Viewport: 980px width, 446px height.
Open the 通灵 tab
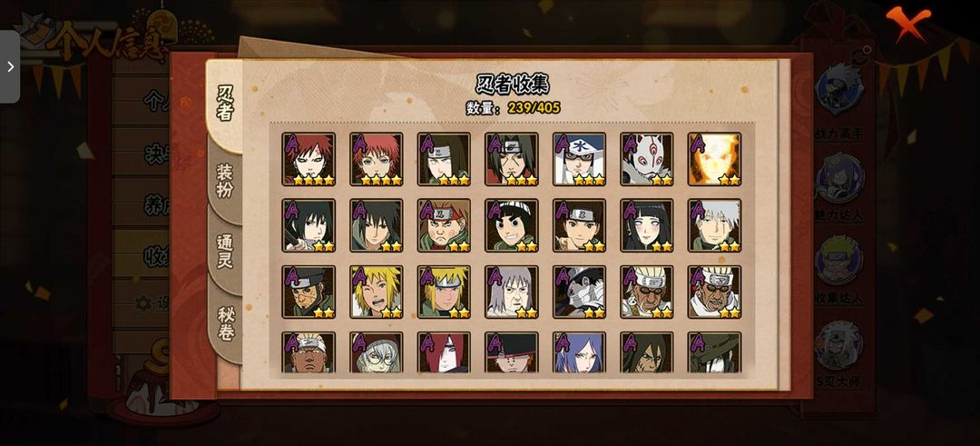point(225,252)
